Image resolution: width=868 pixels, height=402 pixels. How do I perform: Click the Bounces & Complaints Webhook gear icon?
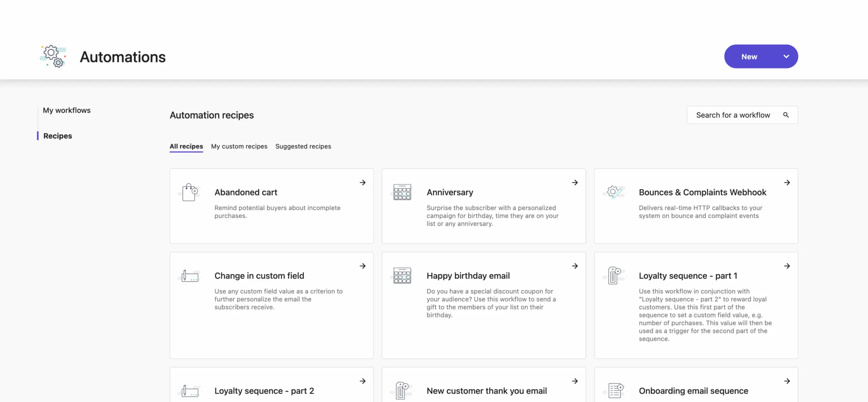614,192
